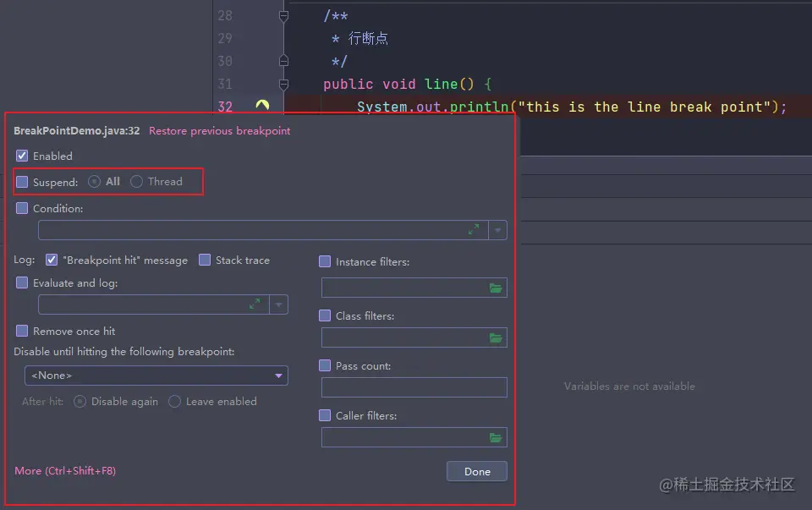Viewport: 812px width, 510px height.
Task: Click the Class filters browse folder icon
Action: tap(496, 337)
